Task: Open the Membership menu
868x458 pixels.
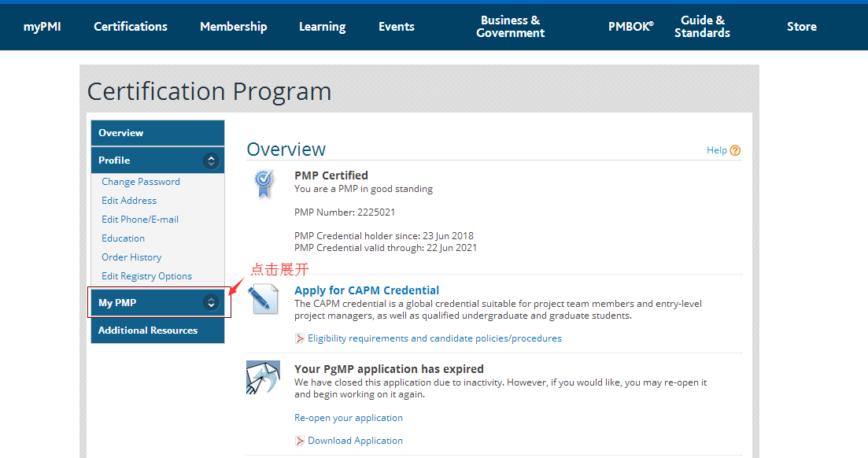Action: click(x=234, y=27)
